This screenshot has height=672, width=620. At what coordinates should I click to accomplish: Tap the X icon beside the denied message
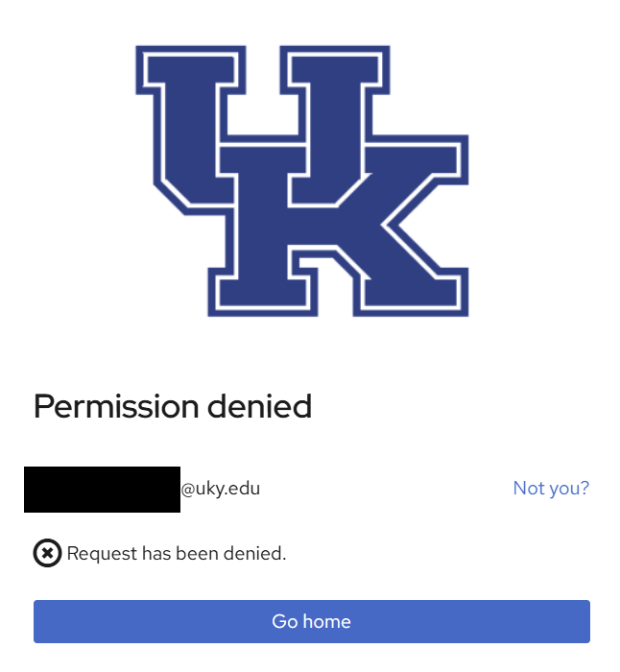point(47,554)
